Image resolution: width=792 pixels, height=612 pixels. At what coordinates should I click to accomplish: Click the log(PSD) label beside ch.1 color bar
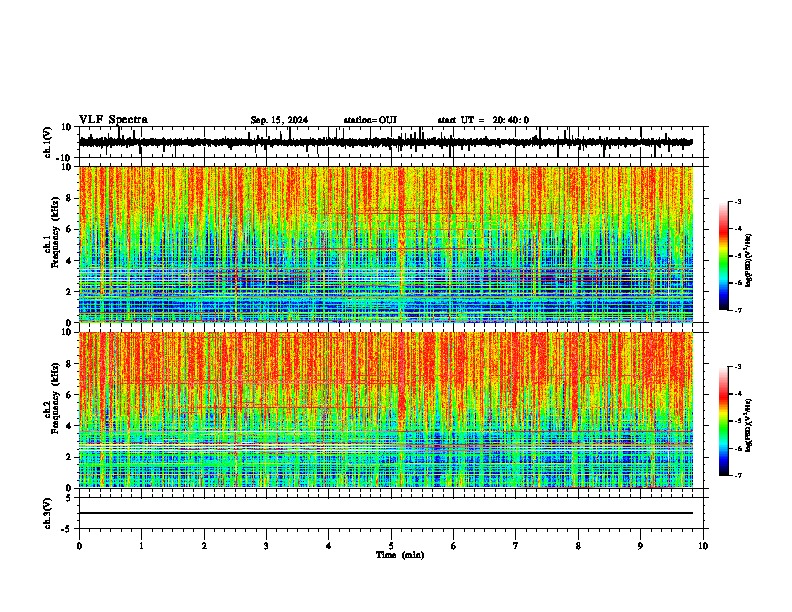749,260
